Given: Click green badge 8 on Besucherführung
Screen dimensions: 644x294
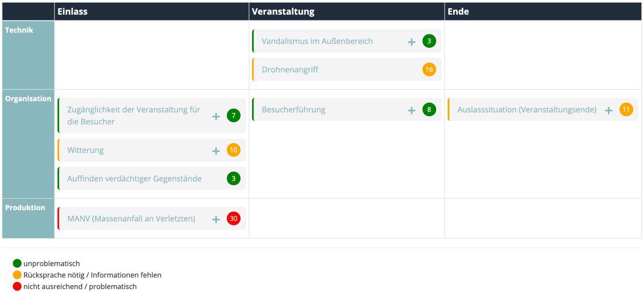Looking at the screenshot, I should (429, 110).
